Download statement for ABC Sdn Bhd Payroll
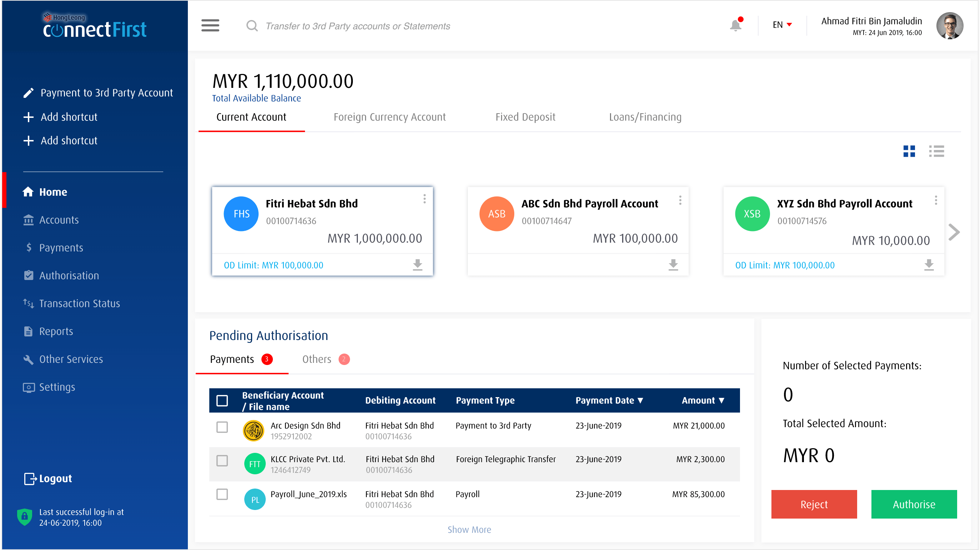 point(673,265)
